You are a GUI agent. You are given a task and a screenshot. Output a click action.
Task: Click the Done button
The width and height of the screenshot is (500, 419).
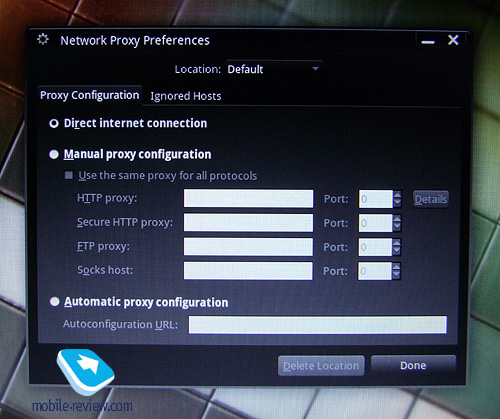tap(413, 365)
